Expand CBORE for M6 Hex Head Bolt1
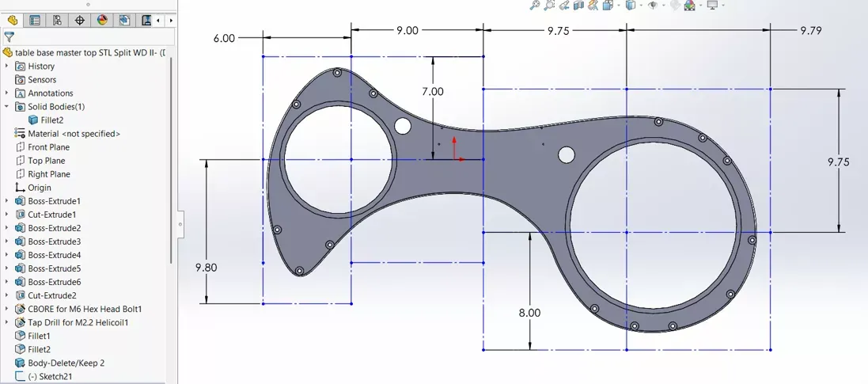 (6, 309)
